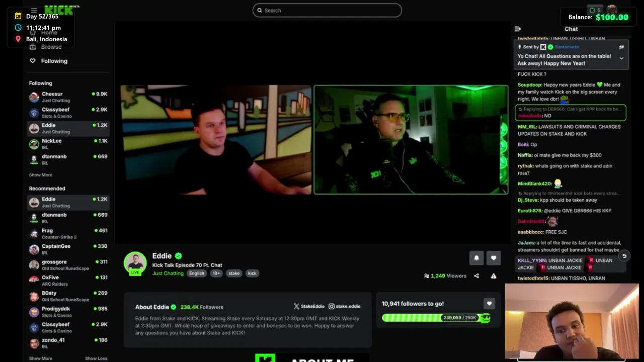Viewport: 644px width, 362px height.
Task: Click Frag's avatar in Recommended list
Action: point(34,234)
